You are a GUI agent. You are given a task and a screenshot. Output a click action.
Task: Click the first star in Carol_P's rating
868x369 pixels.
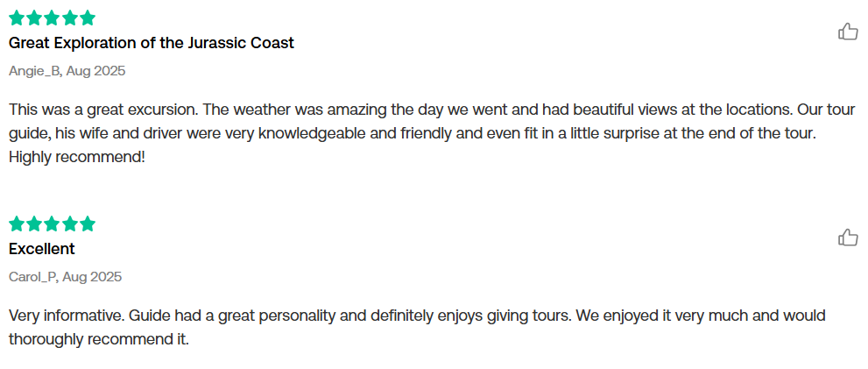coord(17,224)
